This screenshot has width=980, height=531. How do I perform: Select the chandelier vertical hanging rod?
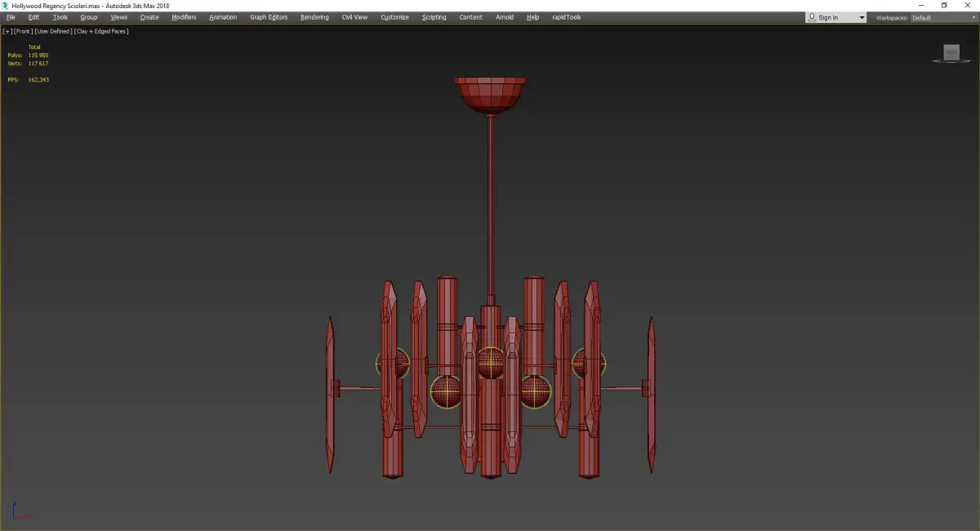[x=490, y=204]
